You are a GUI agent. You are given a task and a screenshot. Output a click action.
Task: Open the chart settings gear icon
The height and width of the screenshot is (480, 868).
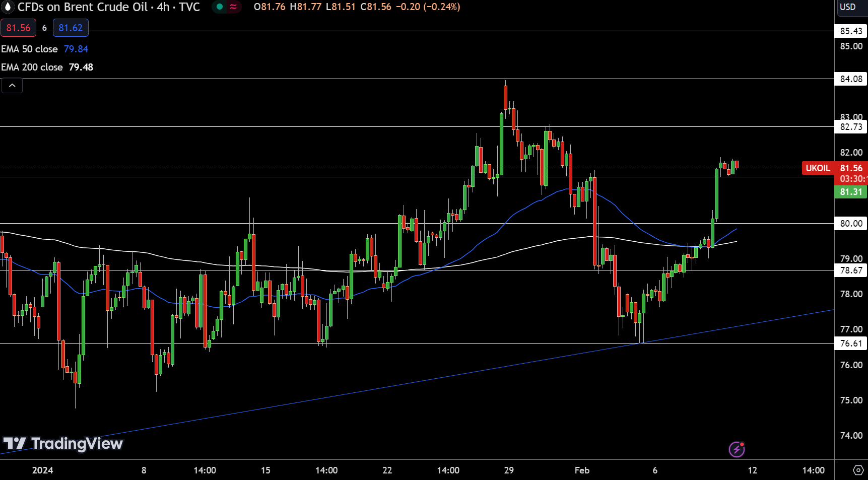click(858, 470)
